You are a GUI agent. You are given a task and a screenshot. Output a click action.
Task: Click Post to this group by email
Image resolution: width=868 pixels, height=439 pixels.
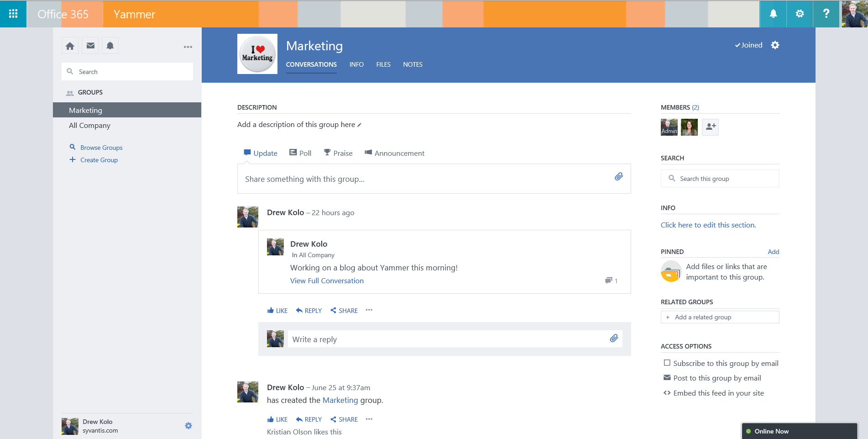[x=717, y=378]
